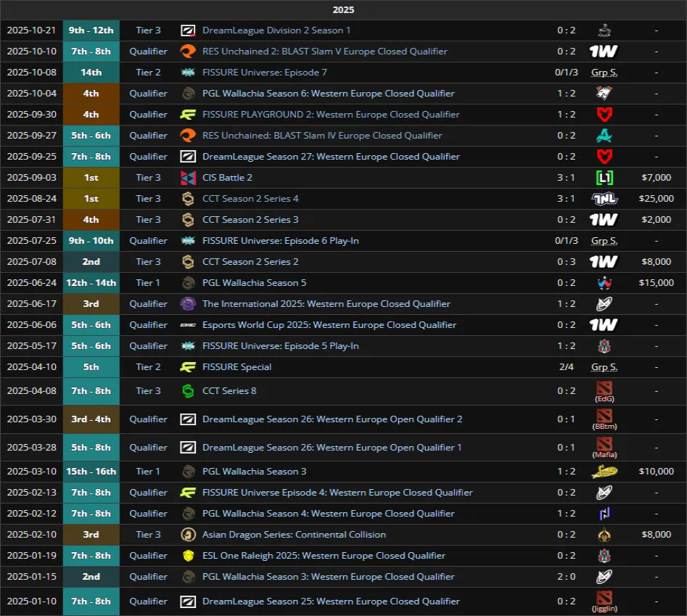Image resolution: width=687 pixels, height=616 pixels.
Task: Click the 2/4 score in FISSURE Special row
Action: tap(566, 366)
